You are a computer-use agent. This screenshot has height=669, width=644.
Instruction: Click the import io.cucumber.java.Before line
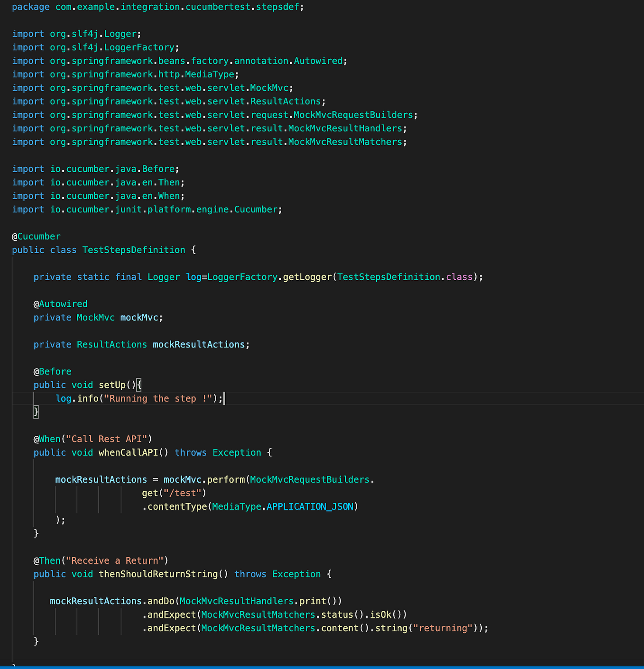95,169
